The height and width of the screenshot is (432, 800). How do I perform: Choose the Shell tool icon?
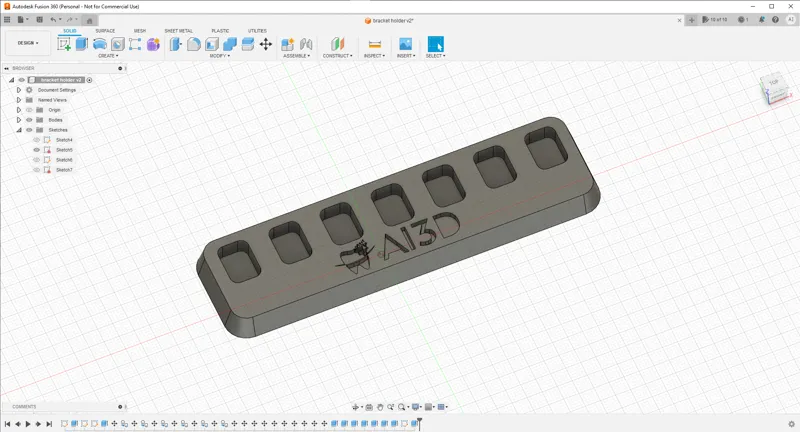pos(212,44)
